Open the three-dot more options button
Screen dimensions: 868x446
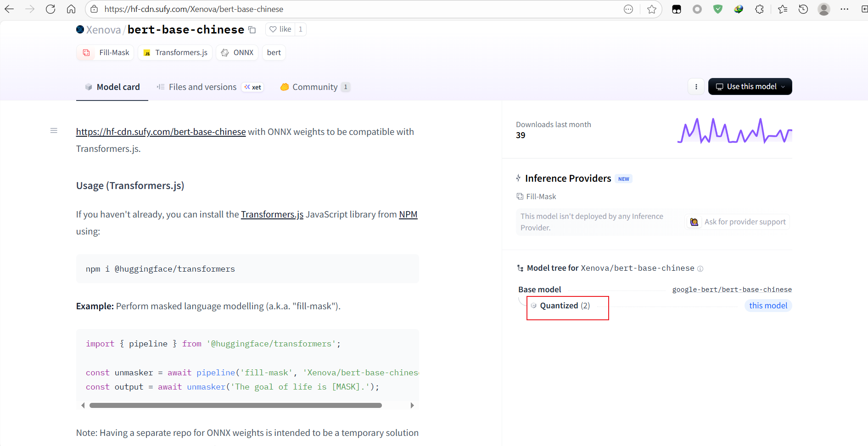pyautogui.click(x=696, y=87)
